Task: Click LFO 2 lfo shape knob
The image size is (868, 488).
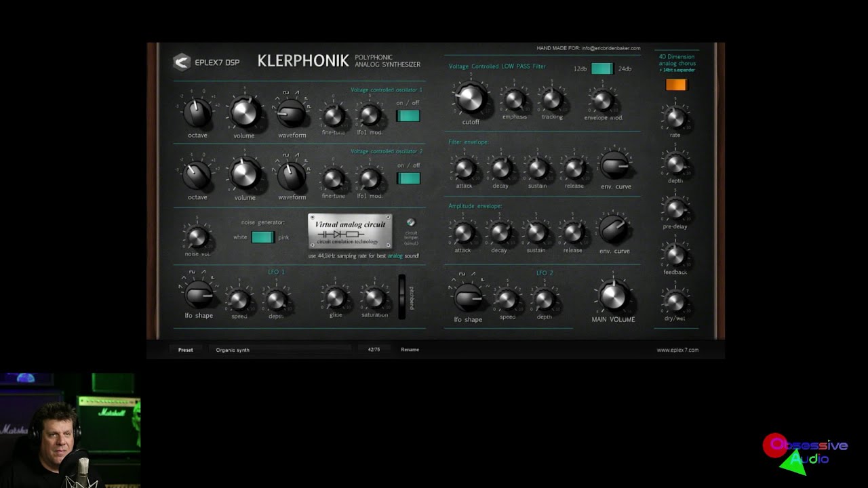Action: [x=468, y=298]
